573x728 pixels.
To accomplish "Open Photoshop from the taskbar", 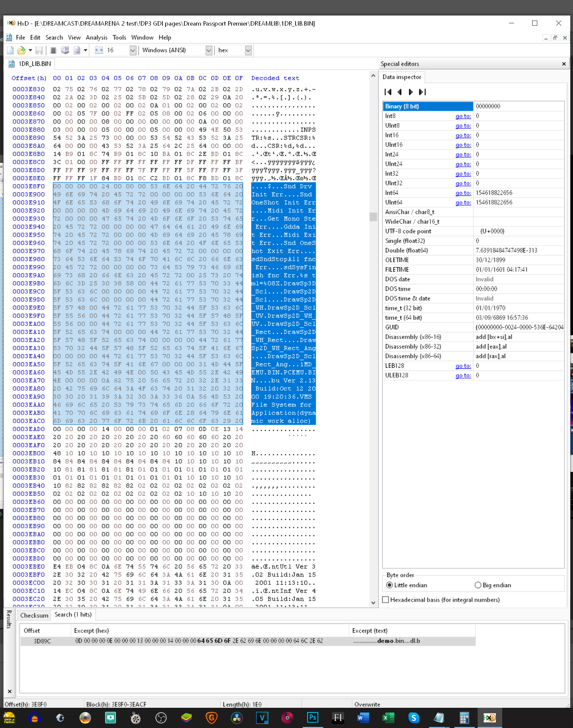I will (x=312, y=718).
